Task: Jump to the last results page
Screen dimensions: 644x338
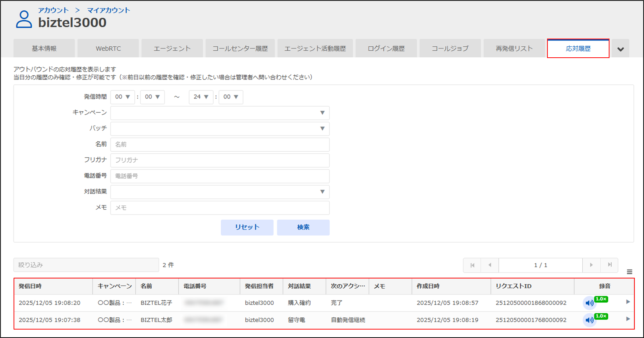Action: pos(609,265)
